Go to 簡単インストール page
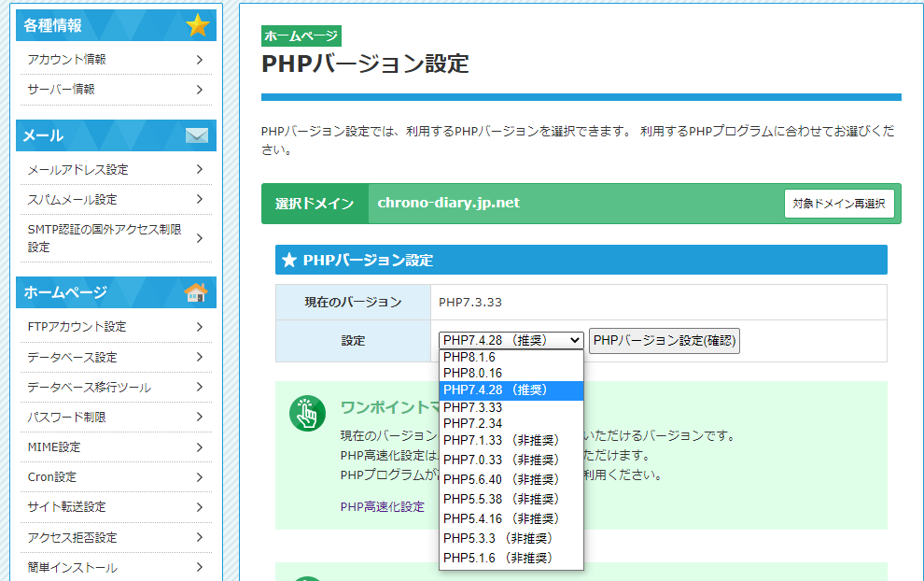 116,567
